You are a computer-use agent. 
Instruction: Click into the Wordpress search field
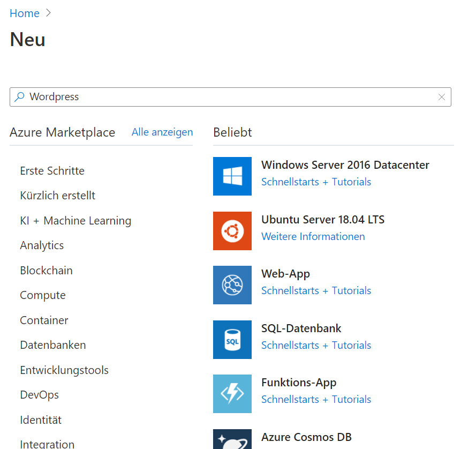230,97
